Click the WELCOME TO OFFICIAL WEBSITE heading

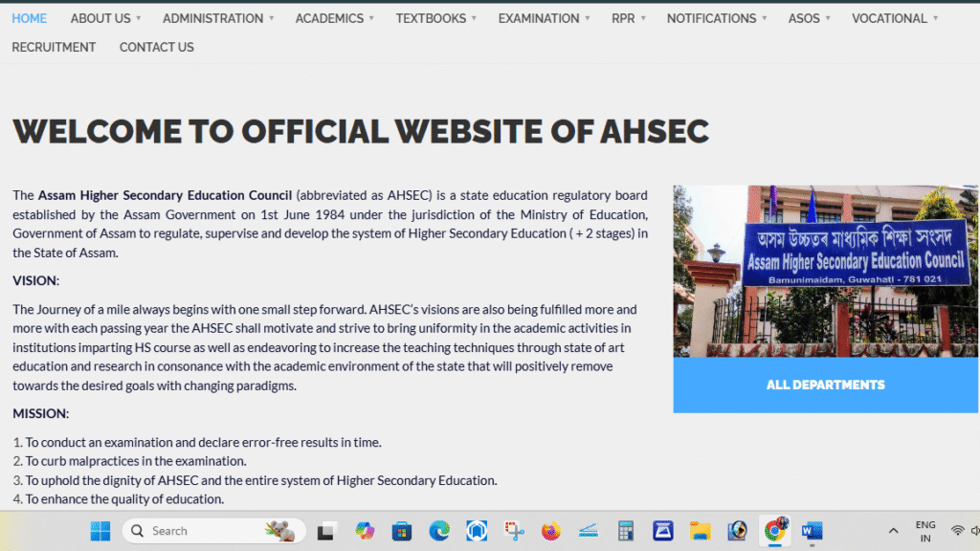361,131
